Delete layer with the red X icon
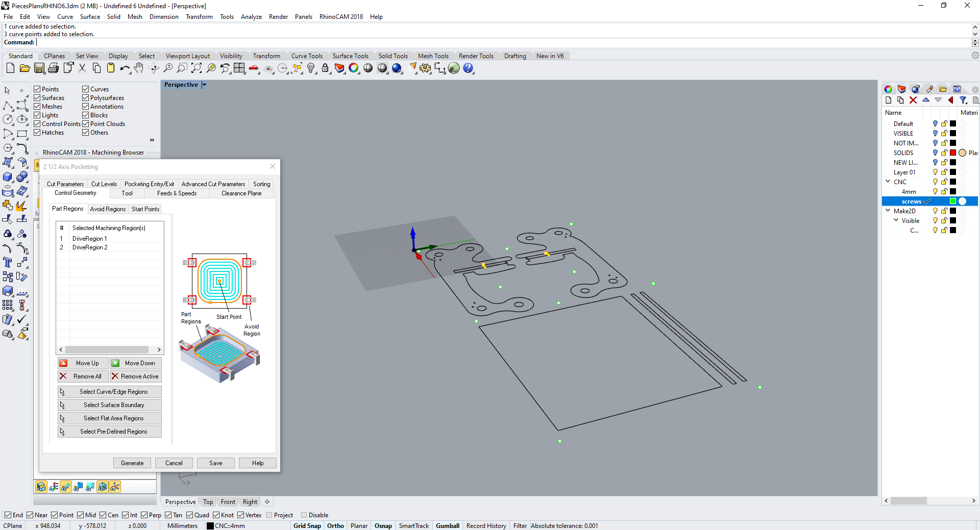Image resolution: width=980 pixels, height=530 pixels. 913,100
